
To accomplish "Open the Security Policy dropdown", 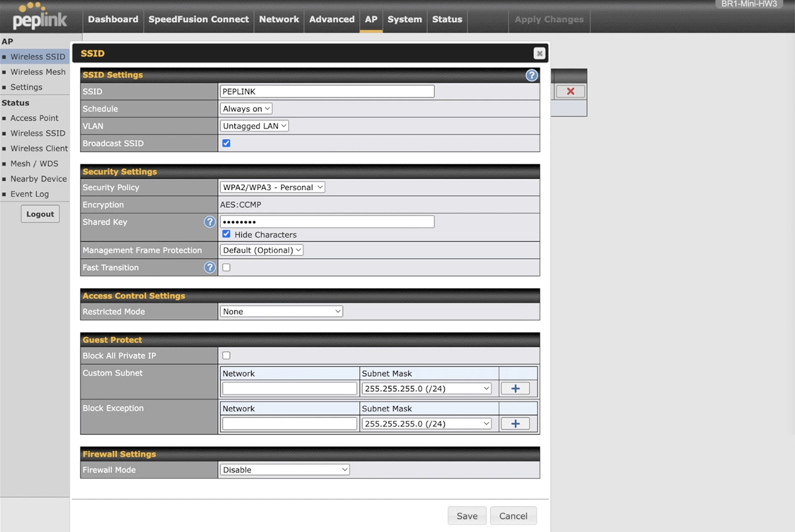I will click(272, 188).
